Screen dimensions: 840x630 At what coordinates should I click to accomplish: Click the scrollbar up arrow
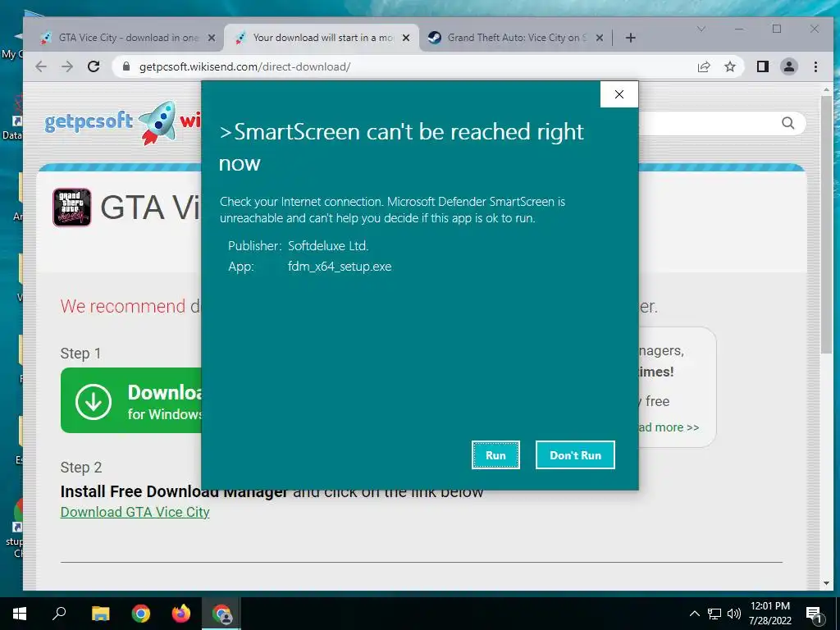pyautogui.click(x=826, y=89)
